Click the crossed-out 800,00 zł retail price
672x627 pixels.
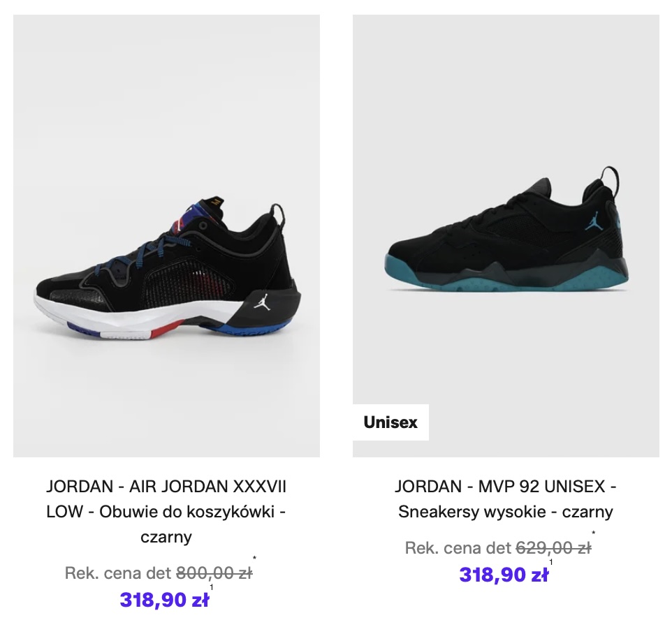[x=214, y=573]
